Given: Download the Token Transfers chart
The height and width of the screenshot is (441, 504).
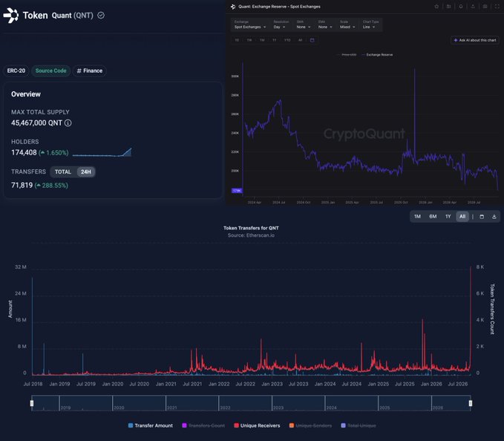Looking at the screenshot, I should click(494, 217).
